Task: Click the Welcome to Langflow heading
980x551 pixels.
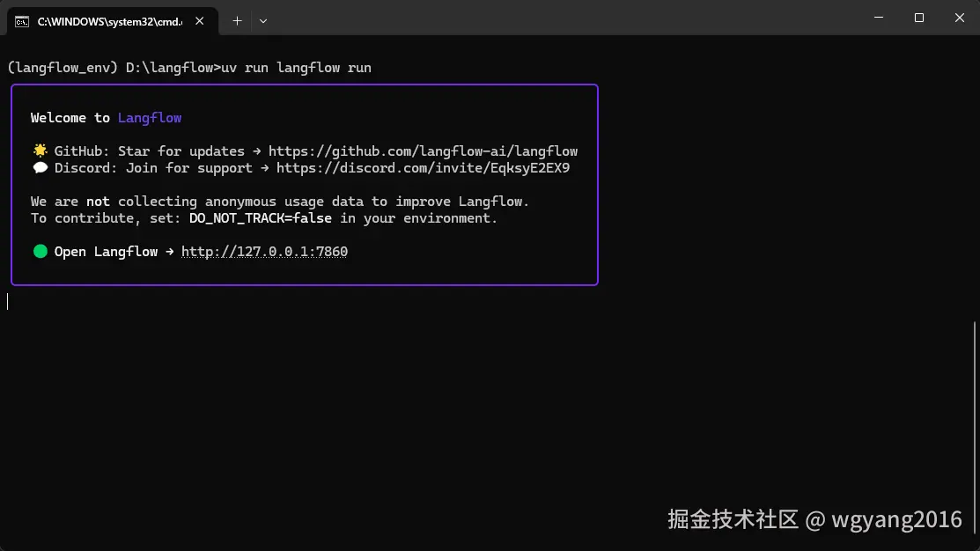Action: (x=106, y=117)
